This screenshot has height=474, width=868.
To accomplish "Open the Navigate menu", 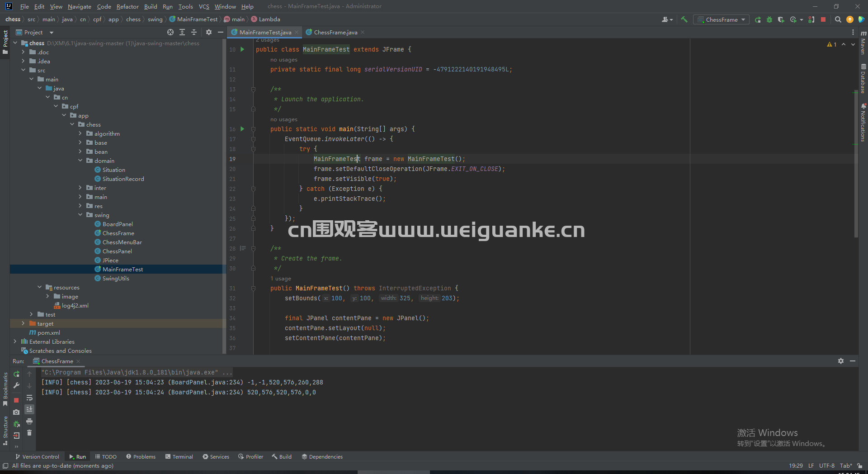I will tap(80, 6).
